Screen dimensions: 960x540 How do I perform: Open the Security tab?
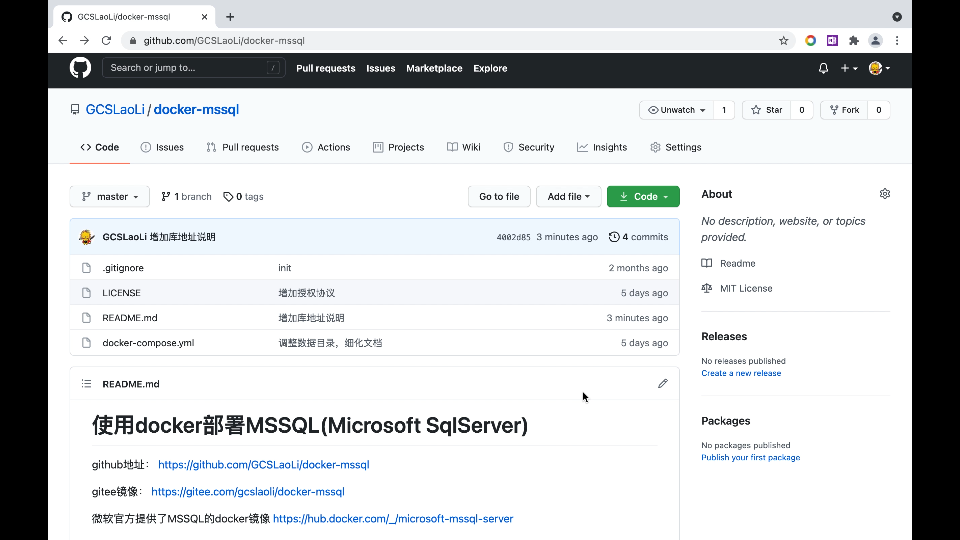click(x=529, y=148)
